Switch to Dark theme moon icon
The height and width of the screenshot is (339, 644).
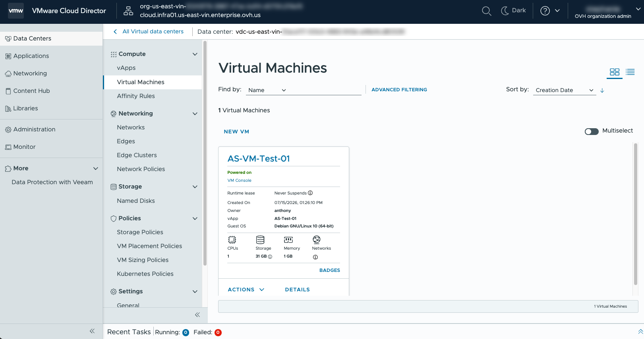[x=505, y=11]
